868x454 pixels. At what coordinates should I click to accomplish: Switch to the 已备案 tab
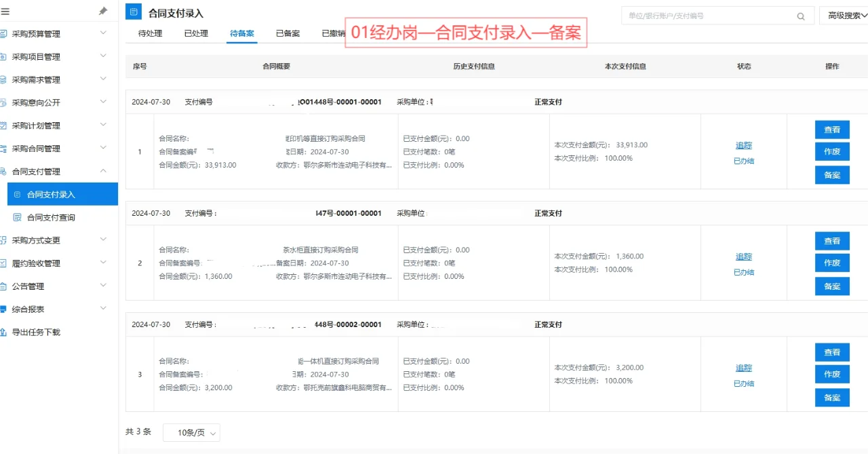(288, 33)
